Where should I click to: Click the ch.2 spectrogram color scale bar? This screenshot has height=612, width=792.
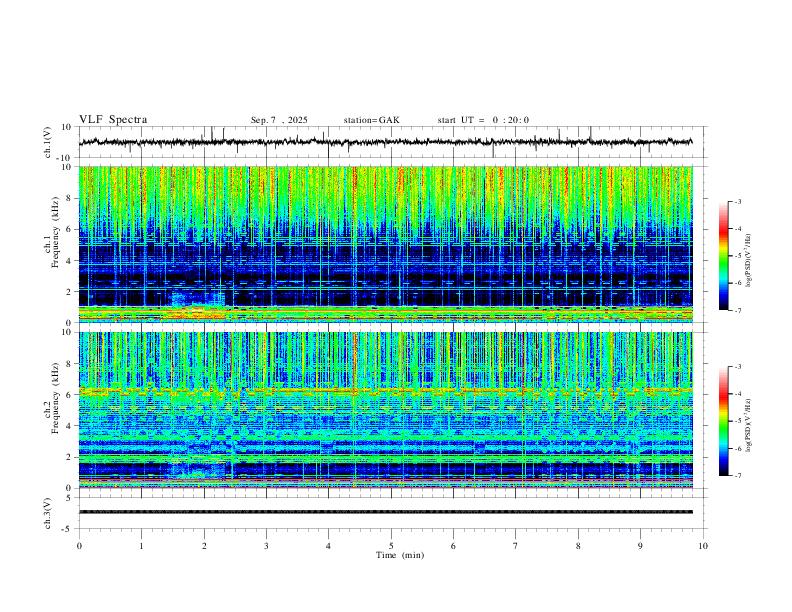pos(723,421)
